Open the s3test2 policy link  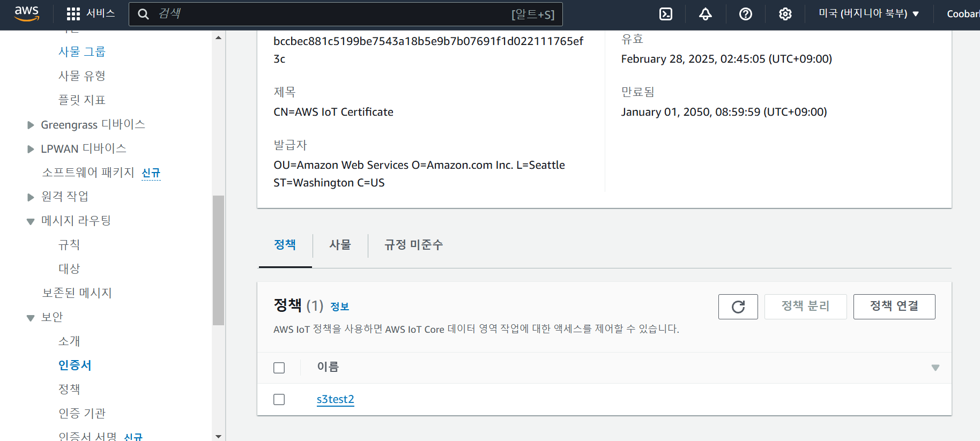(336, 399)
